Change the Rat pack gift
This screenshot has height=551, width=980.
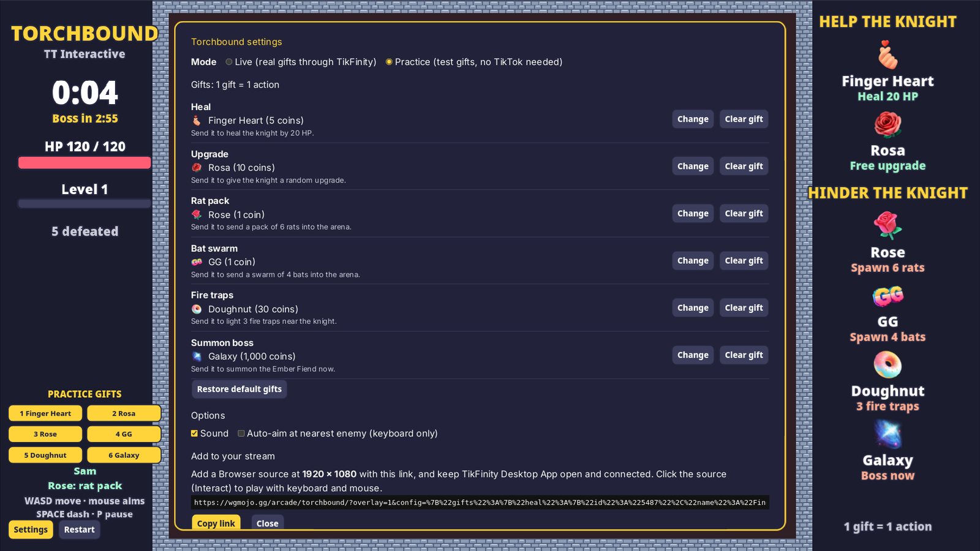click(x=693, y=214)
